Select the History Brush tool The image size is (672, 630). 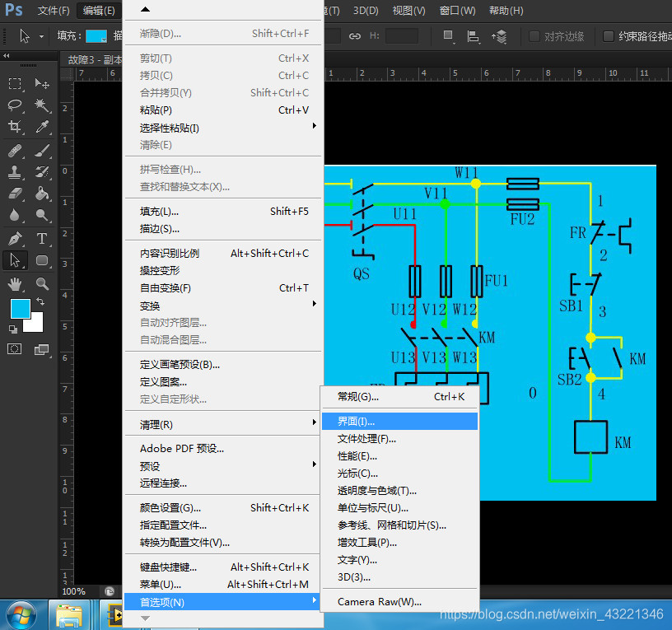pyautogui.click(x=42, y=172)
